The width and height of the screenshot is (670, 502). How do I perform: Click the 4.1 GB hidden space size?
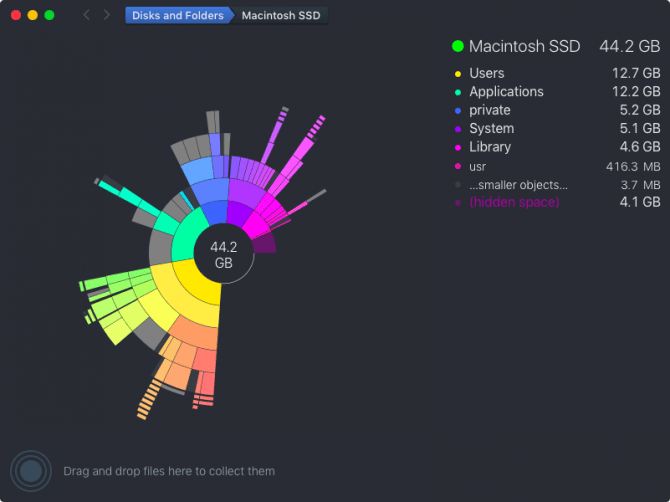click(x=640, y=202)
